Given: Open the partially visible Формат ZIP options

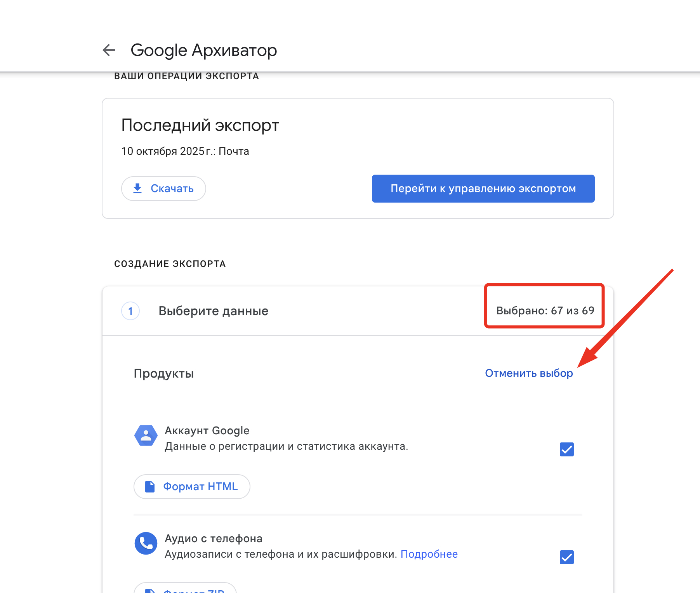Looking at the screenshot, I should click(x=186, y=589).
